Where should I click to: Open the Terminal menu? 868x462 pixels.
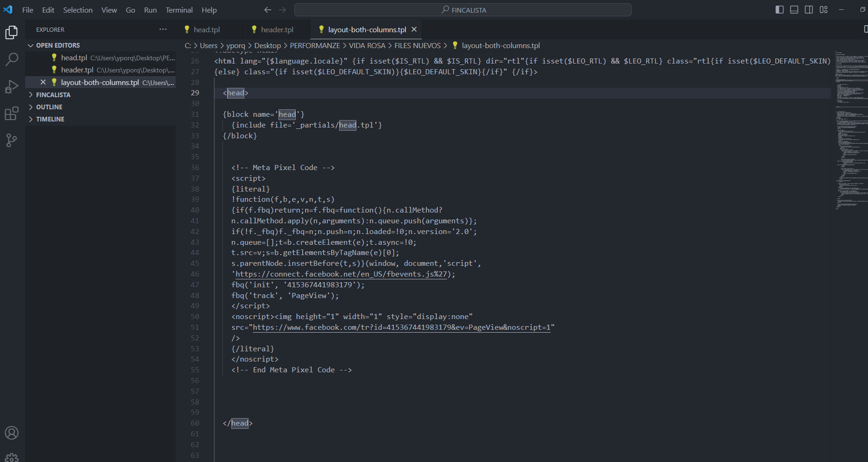point(179,10)
